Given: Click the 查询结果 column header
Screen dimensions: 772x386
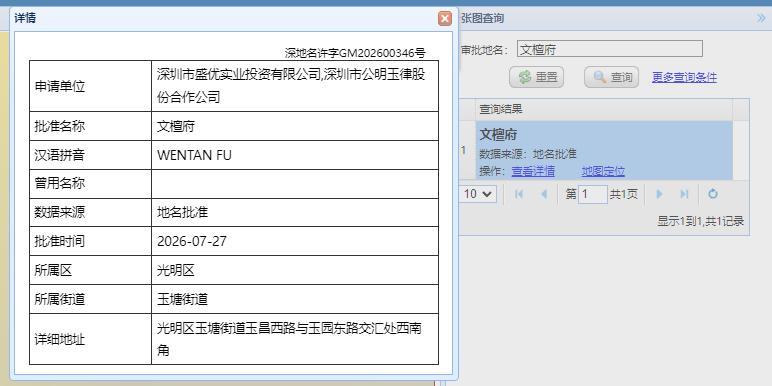Looking at the screenshot, I should (x=604, y=109).
